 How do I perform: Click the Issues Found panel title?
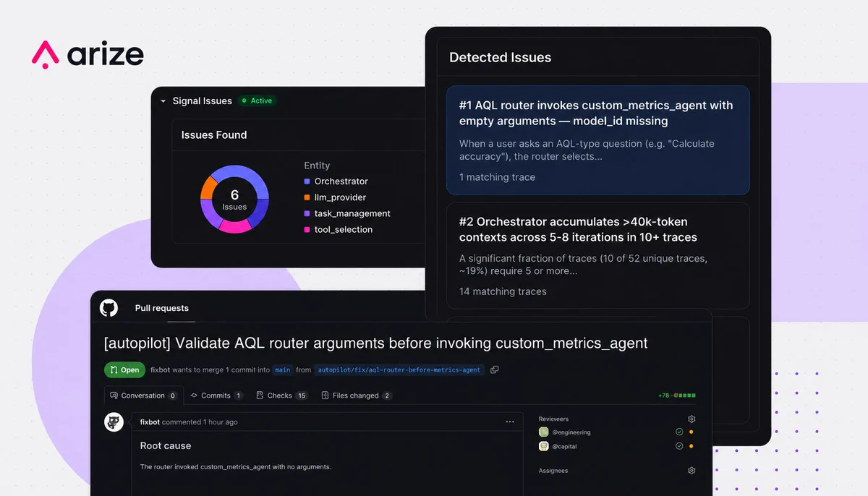click(x=214, y=134)
